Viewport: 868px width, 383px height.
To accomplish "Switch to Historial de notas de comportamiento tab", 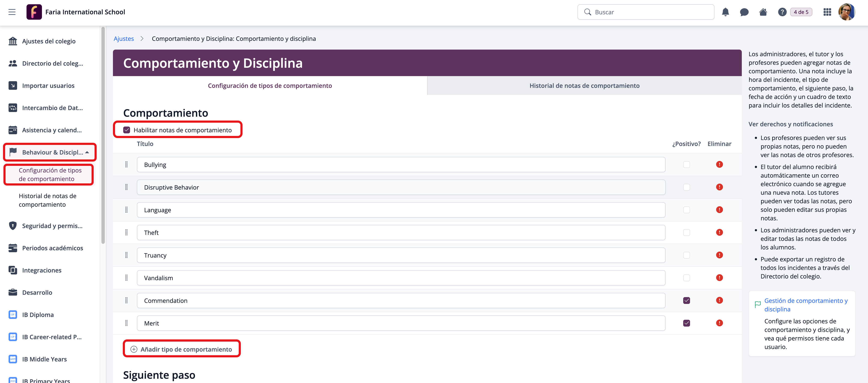I will [x=584, y=85].
